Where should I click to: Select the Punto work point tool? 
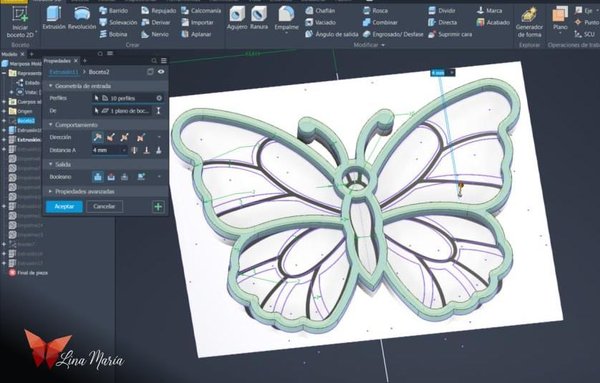(586, 23)
